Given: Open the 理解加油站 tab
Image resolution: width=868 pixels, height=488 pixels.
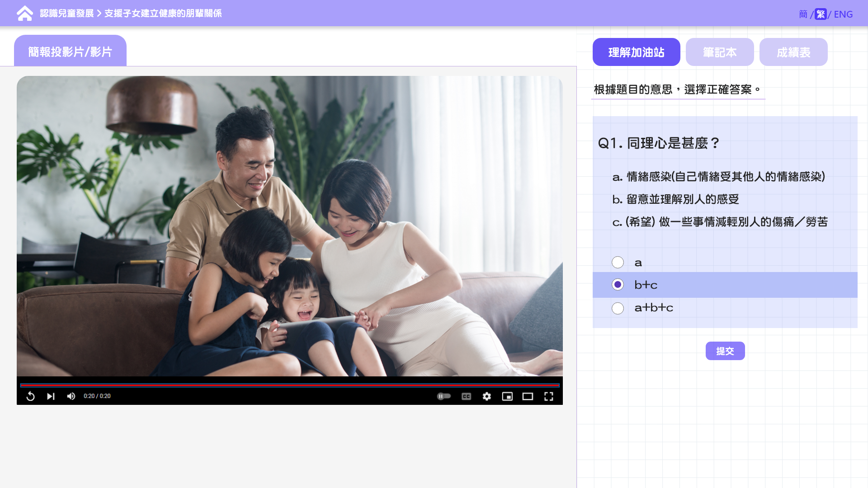Looking at the screenshot, I should point(636,52).
